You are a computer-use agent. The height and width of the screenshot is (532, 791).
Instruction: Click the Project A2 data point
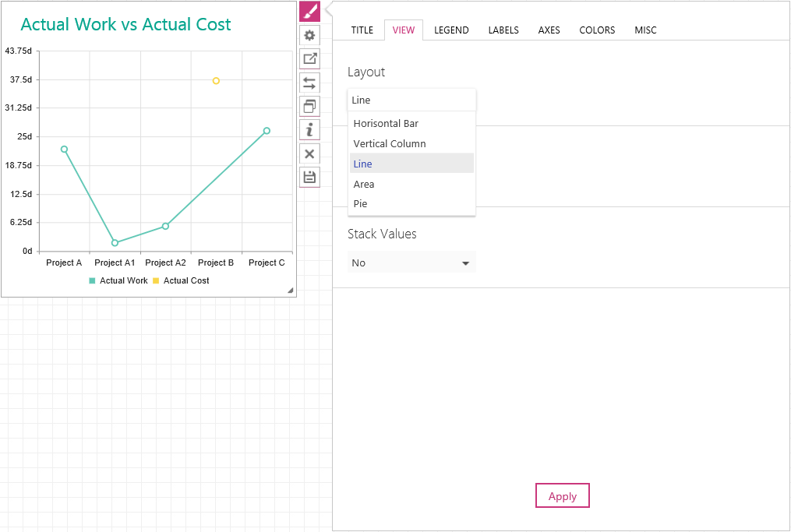coord(165,227)
